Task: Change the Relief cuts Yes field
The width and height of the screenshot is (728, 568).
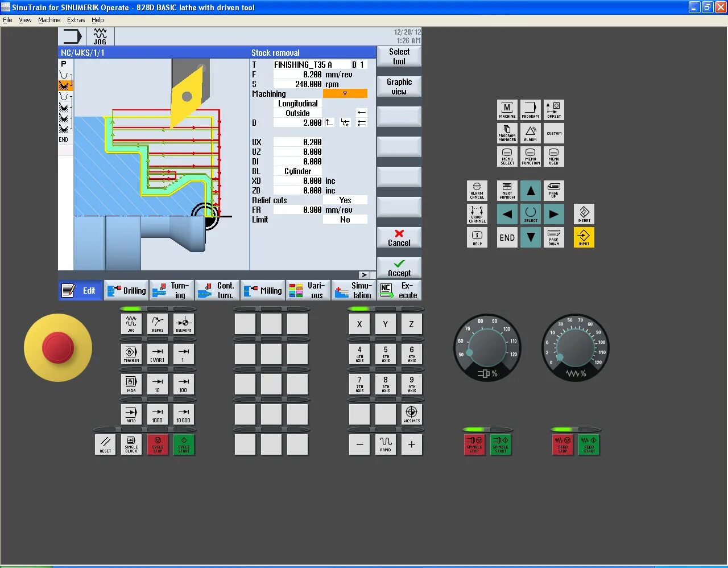Action: coord(345,200)
